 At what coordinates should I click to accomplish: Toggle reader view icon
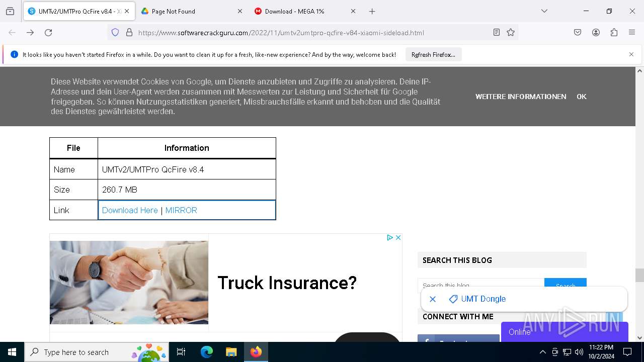pyautogui.click(x=497, y=33)
